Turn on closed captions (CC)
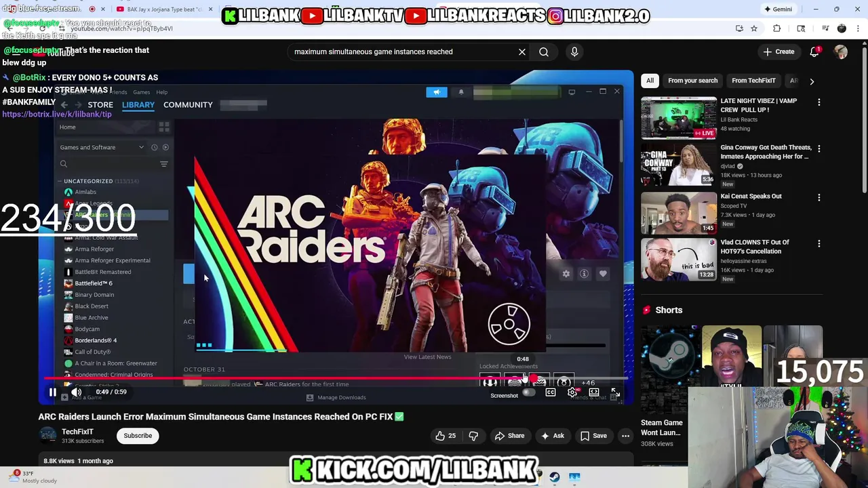868x488 pixels. [551, 392]
